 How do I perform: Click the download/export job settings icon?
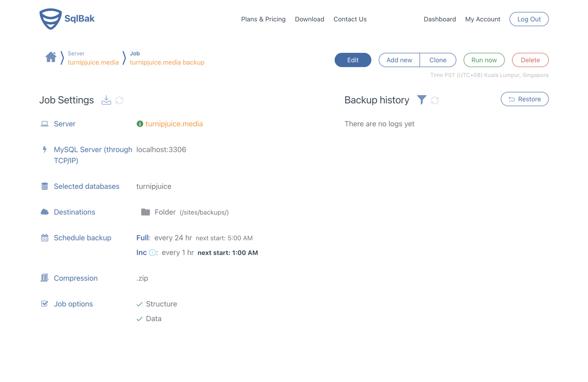(107, 100)
